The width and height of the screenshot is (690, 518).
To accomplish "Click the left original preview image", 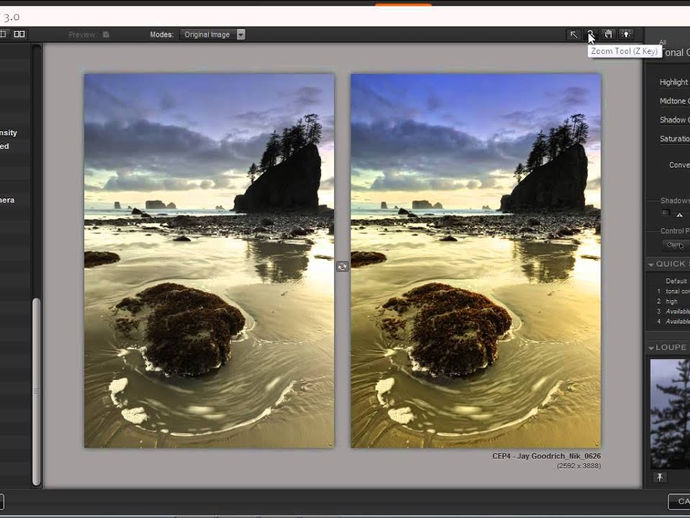I will (x=209, y=261).
